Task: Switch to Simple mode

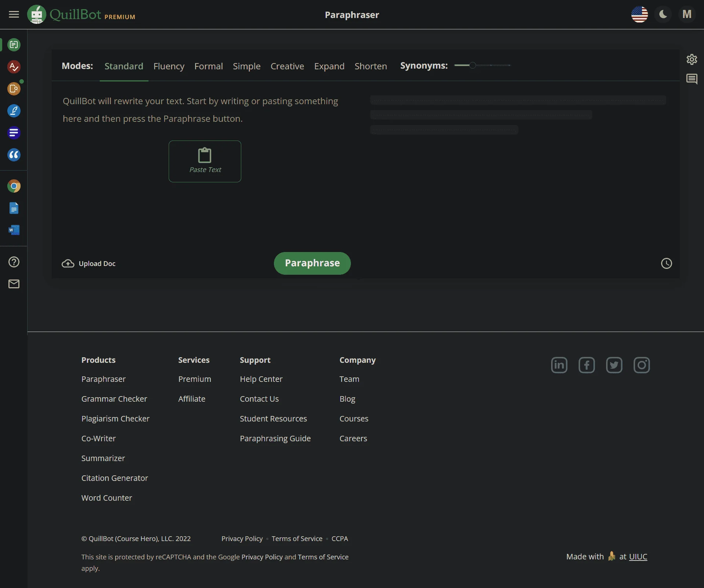Action: (x=247, y=66)
